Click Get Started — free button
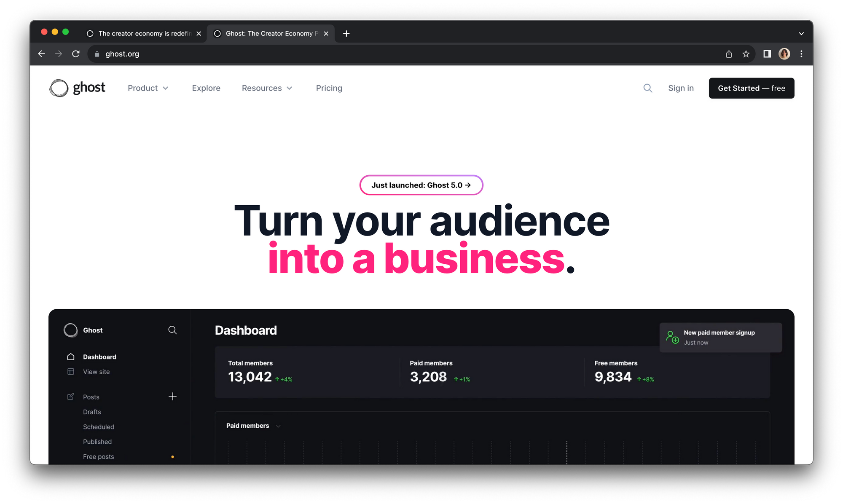This screenshot has width=843, height=504. pyautogui.click(x=751, y=88)
